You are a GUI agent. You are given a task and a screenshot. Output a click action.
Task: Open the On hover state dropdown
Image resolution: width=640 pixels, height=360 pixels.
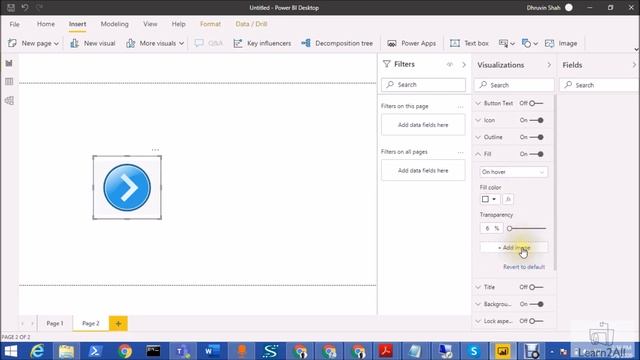tap(513, 172)
